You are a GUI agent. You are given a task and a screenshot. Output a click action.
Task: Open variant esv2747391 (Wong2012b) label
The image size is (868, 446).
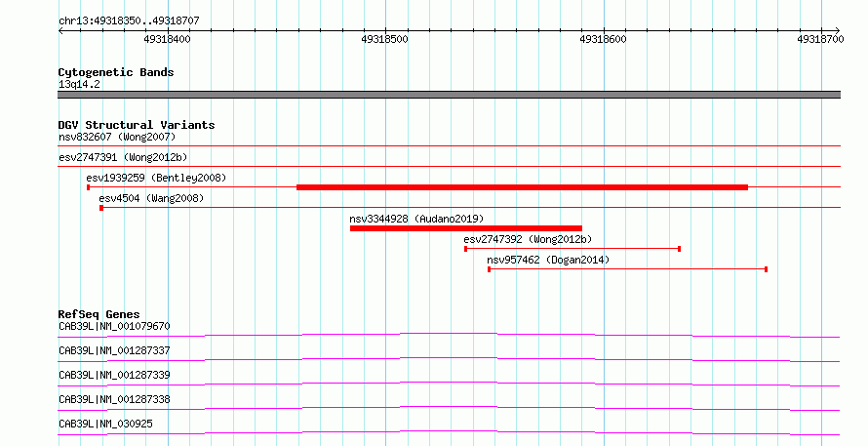(123, 157)
